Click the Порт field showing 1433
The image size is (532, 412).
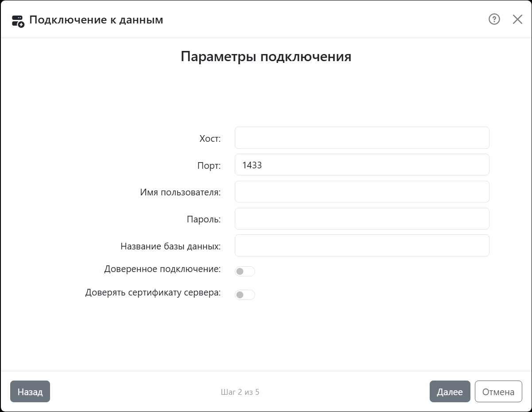362,165
